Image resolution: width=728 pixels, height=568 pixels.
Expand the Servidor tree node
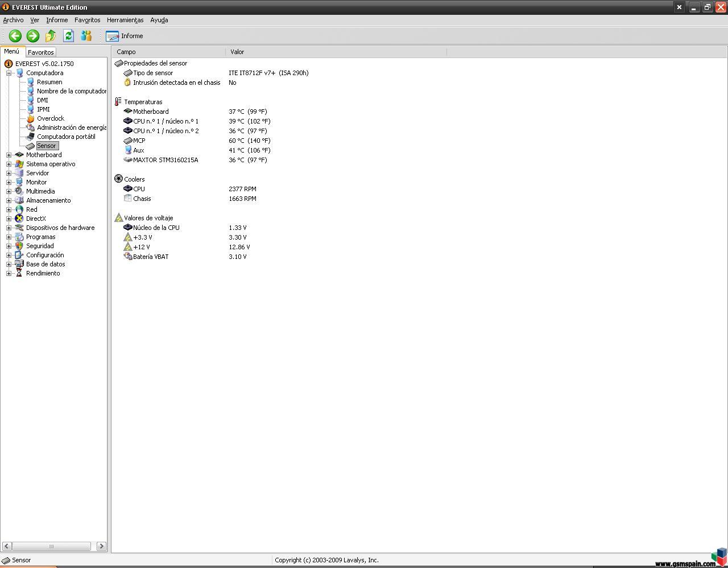9,173
